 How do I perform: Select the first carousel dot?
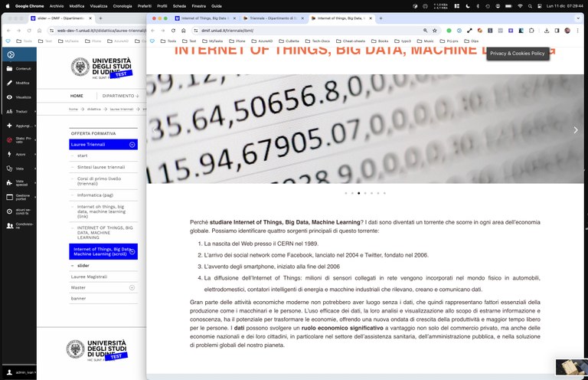tap(346, 193)
